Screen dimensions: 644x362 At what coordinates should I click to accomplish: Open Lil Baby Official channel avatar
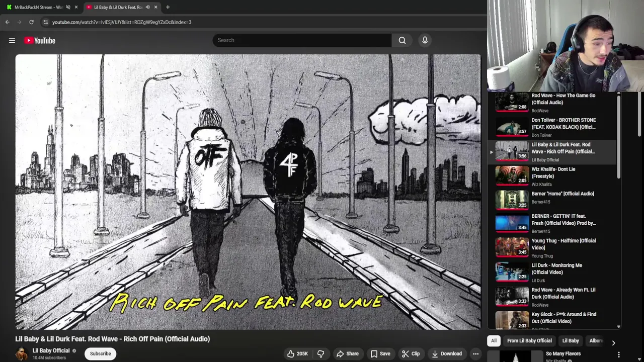[22, 353]
